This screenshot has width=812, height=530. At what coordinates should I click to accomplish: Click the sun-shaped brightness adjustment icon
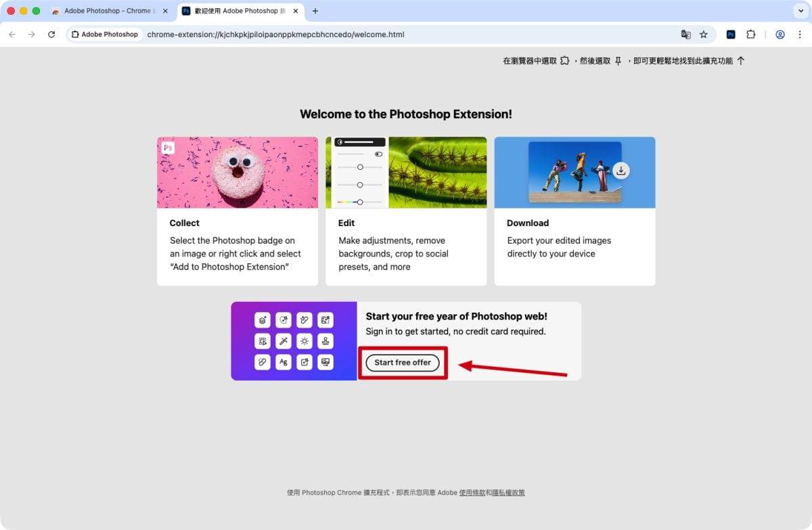click(304, 340)
